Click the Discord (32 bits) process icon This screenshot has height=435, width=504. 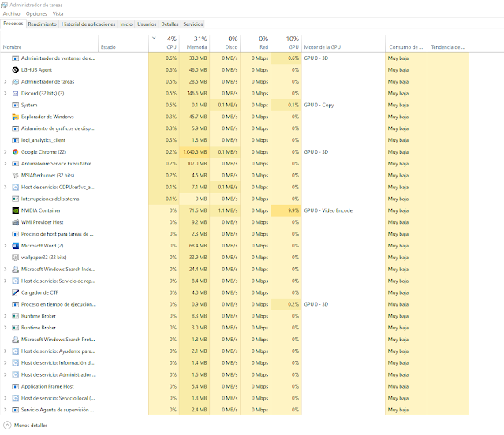coord(15,94)
